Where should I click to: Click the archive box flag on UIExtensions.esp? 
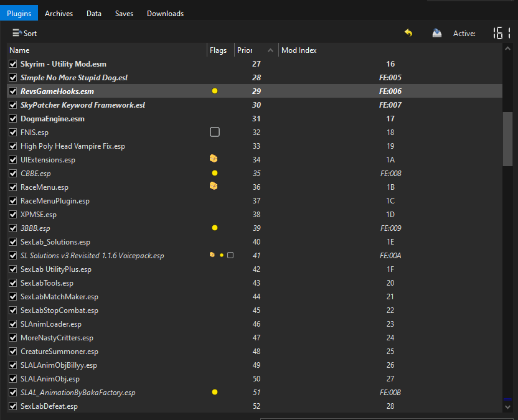point(214,159)
